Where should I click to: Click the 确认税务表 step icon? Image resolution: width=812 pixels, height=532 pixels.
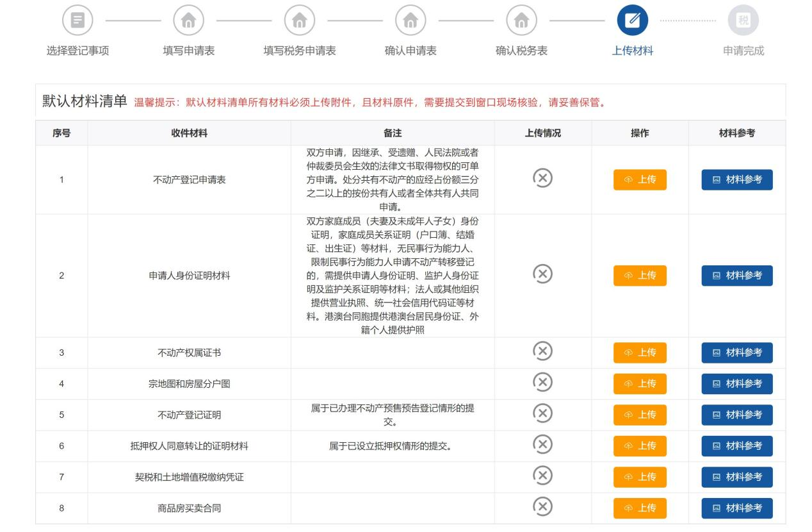(522, 21)
